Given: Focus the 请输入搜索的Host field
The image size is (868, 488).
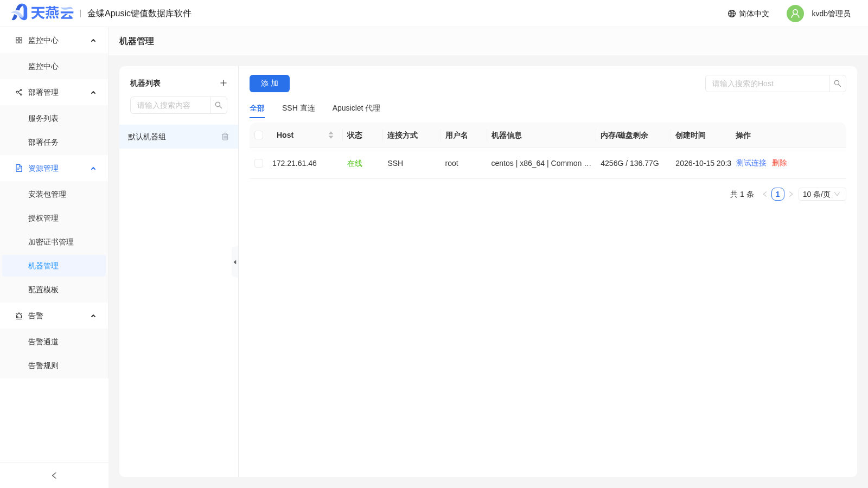Looking at the screenshot, I should point(767,84).
